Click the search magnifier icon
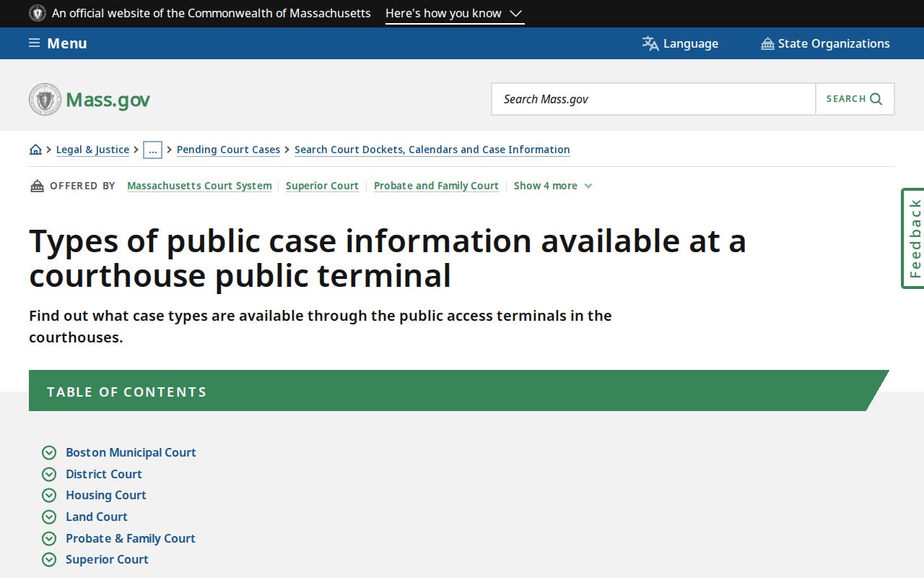The height and width of the screenshot is (578, 924). [x=876, y=99]
